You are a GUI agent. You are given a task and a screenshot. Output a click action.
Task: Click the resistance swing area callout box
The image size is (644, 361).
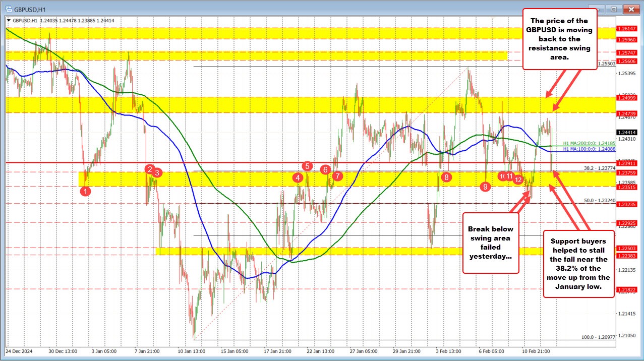point(560,38)
